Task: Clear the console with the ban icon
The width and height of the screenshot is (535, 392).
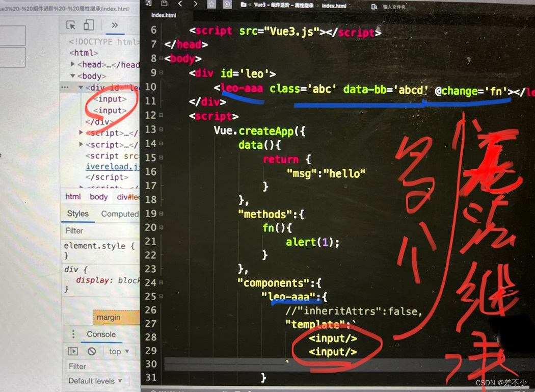Action: 91,351
